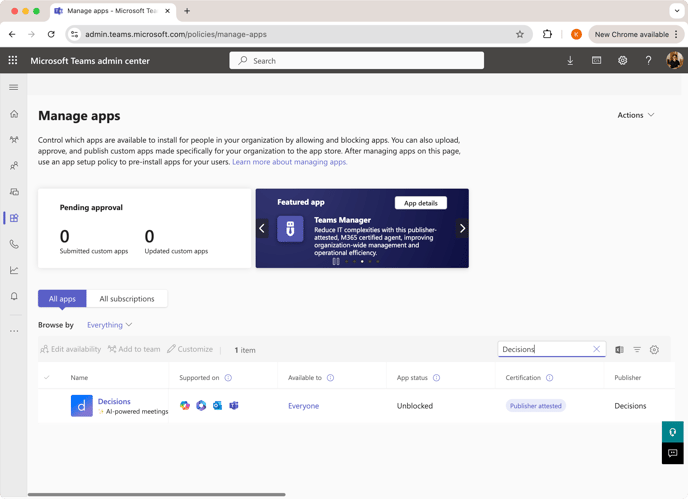Image resolution: width=688 pixels, height=499 pixels.
Task: Switch to the All subscriptions tab
Action: pos(127,299)
